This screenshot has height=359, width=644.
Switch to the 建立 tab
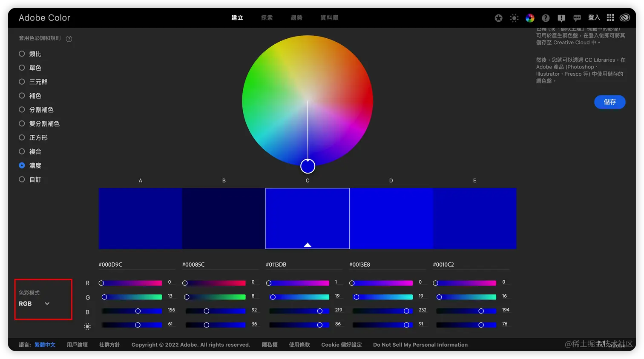[237, 18]
